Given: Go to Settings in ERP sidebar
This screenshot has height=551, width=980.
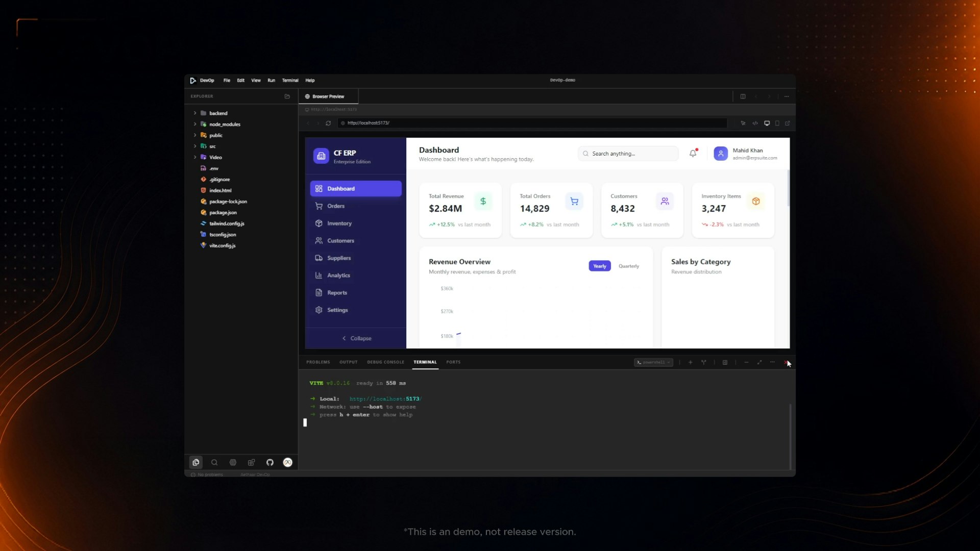Looking at the screenshot, I should tap(356, 310).
